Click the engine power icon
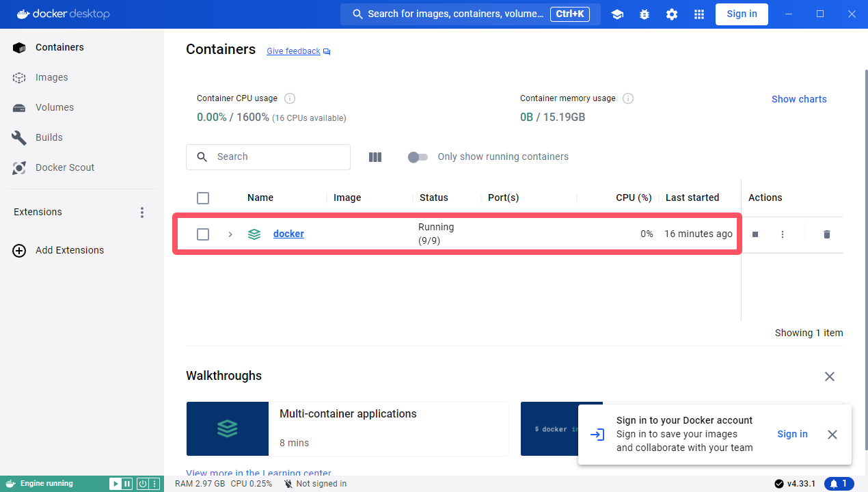868x492 pixels. (x=143, y=484)
